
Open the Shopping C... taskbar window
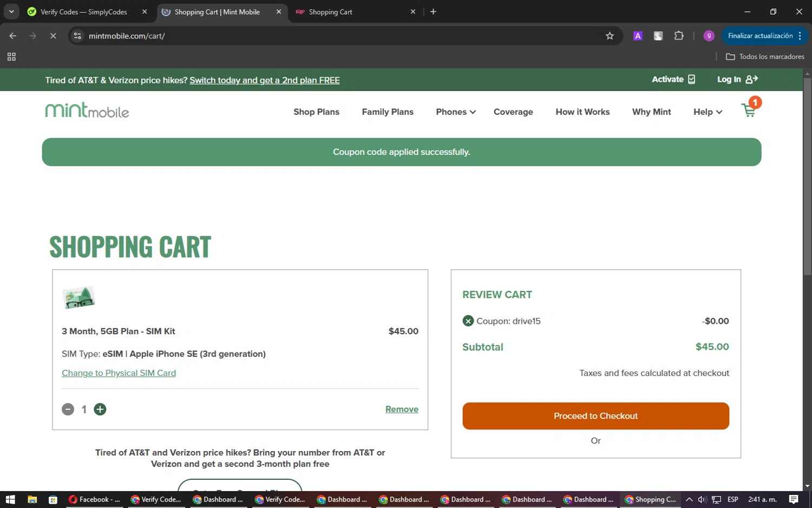pyautogui.click(x=651, y=499)
